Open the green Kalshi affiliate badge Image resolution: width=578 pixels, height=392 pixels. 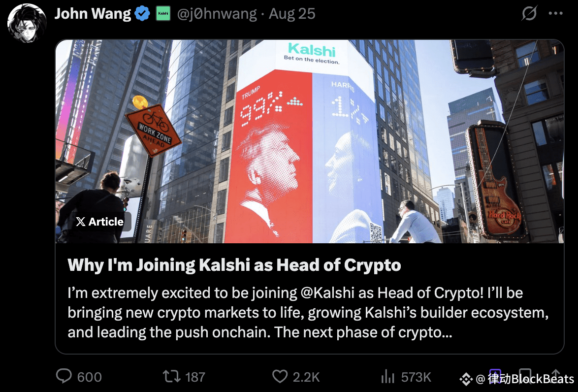[x=163, y=14]
